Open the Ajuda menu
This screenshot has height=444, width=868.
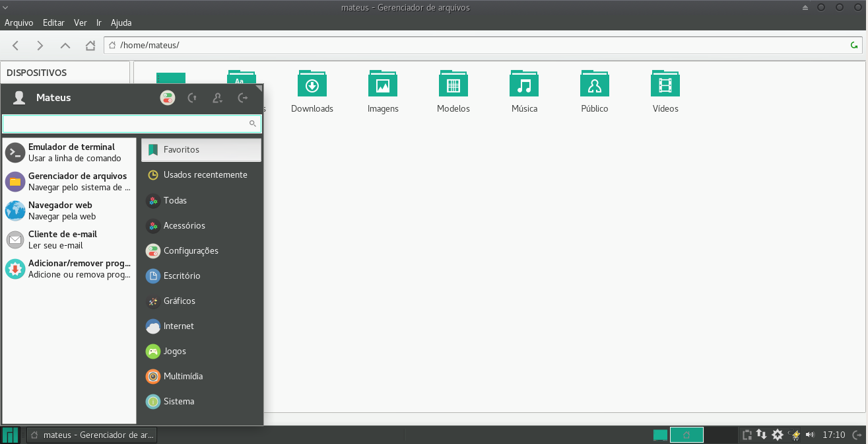(x=121, y=22)
